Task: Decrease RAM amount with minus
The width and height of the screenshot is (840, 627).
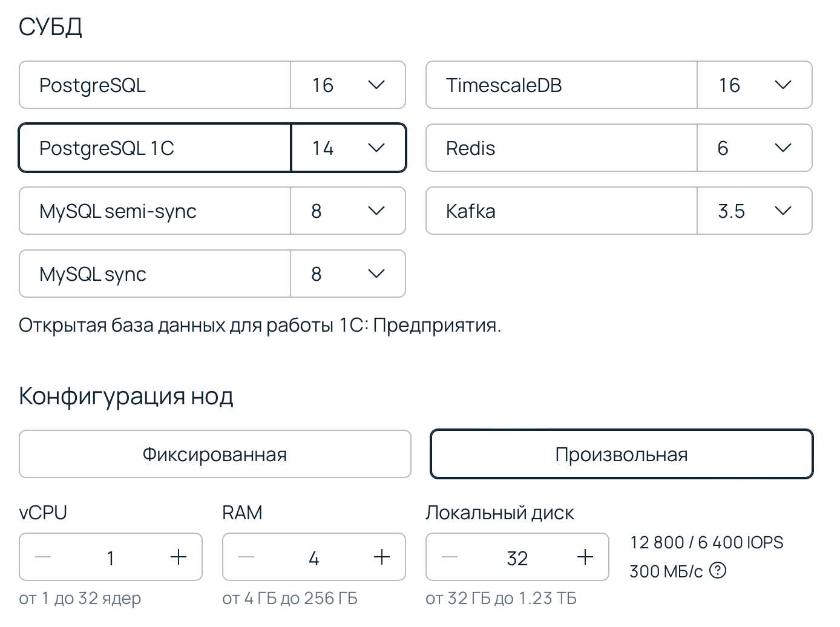Action: click(246, 557)
